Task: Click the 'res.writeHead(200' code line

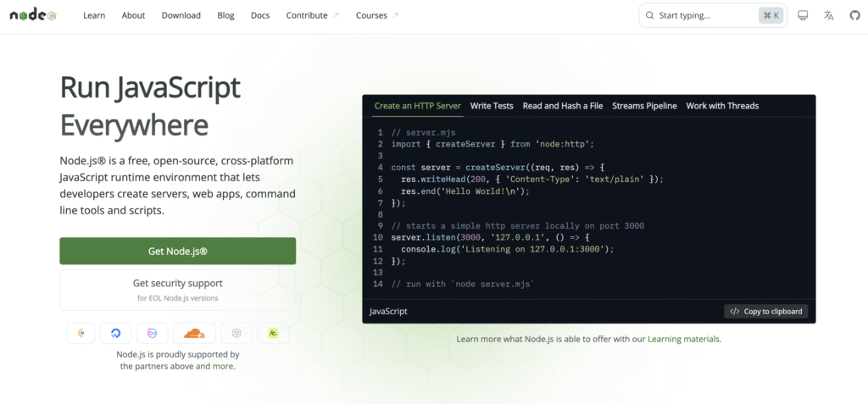Action: click(532, 180)
